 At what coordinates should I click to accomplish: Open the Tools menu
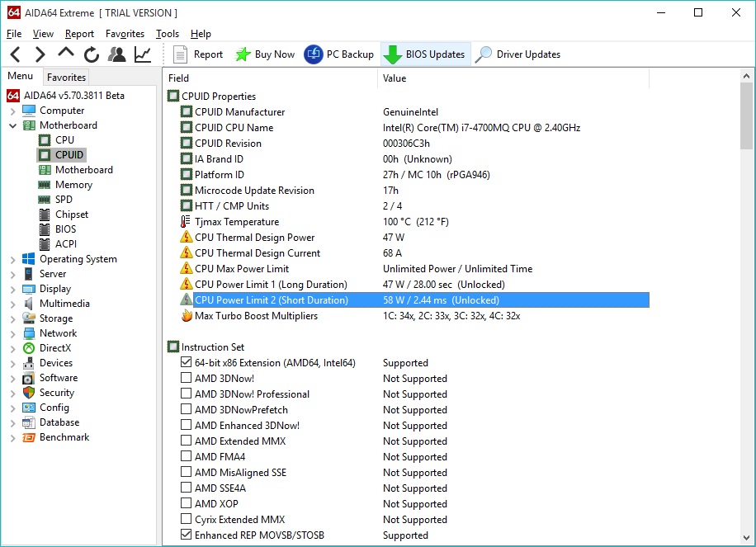[x=168, y=34]
